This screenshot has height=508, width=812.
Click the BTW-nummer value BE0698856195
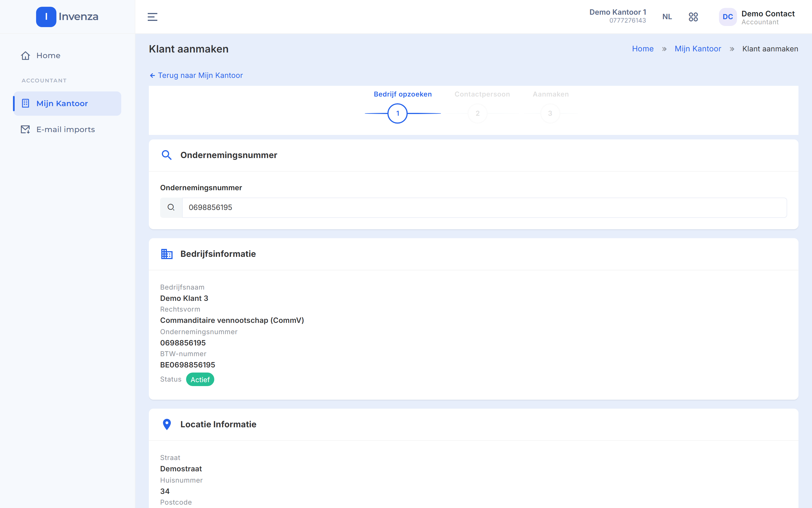(187, 365)
